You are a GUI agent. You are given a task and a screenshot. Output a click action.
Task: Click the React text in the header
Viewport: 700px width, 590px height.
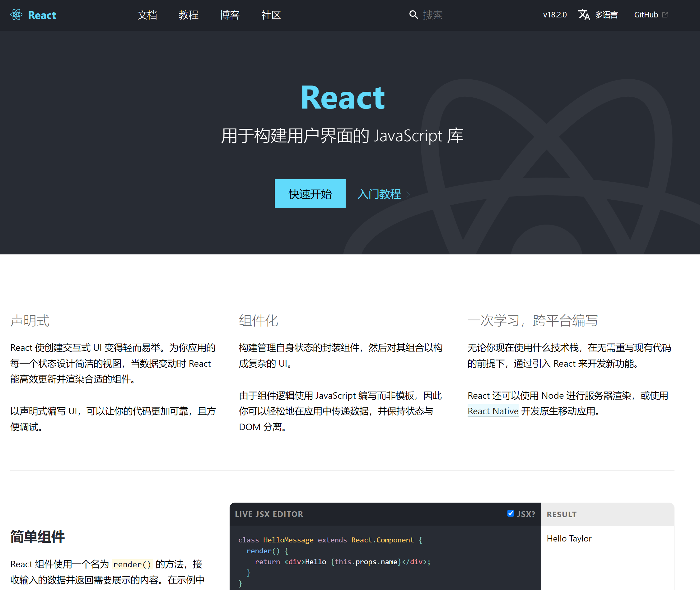click(x=42, y=15)
